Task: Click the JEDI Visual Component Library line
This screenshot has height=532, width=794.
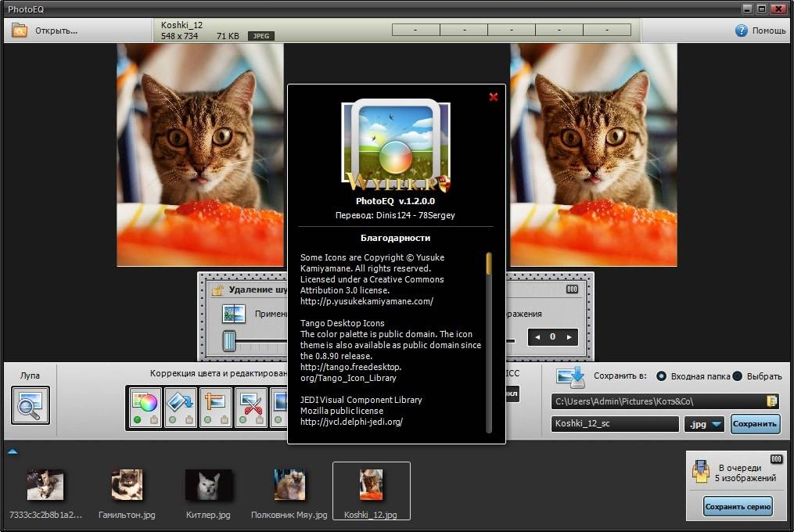Action: tap(361, 400)
